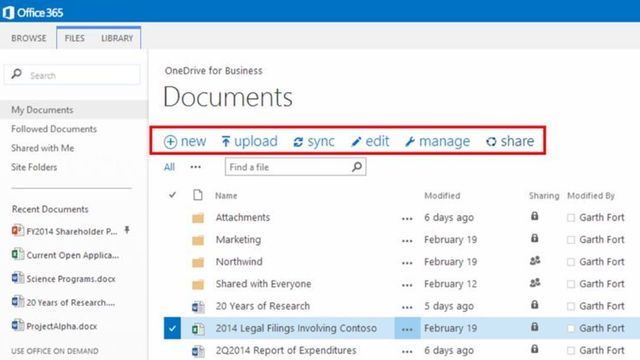Viewport: 640px width, 360px height.
Task: Click the edit button
Action: coord(370,141)
